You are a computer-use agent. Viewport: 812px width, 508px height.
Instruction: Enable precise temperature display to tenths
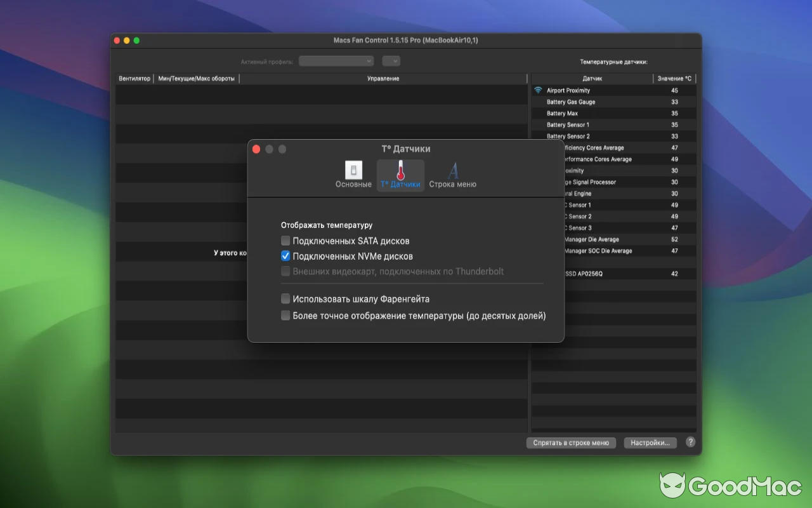tap(285, 315)
